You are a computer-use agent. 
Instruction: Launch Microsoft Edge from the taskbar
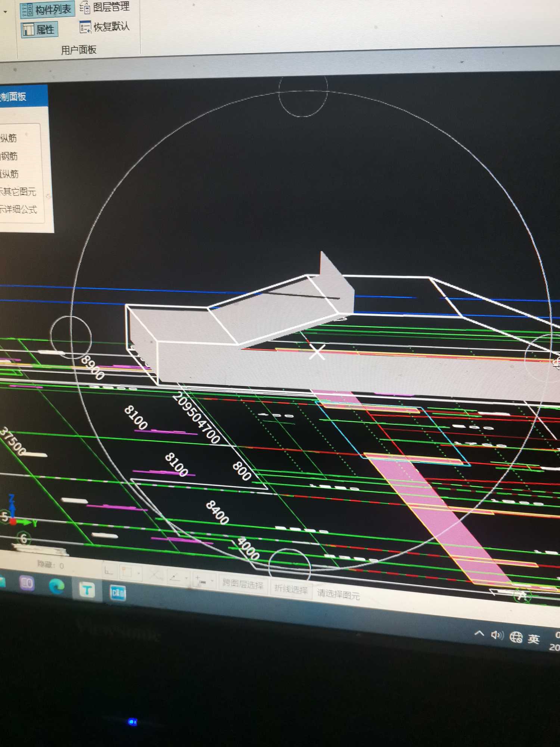pos(57,586)
